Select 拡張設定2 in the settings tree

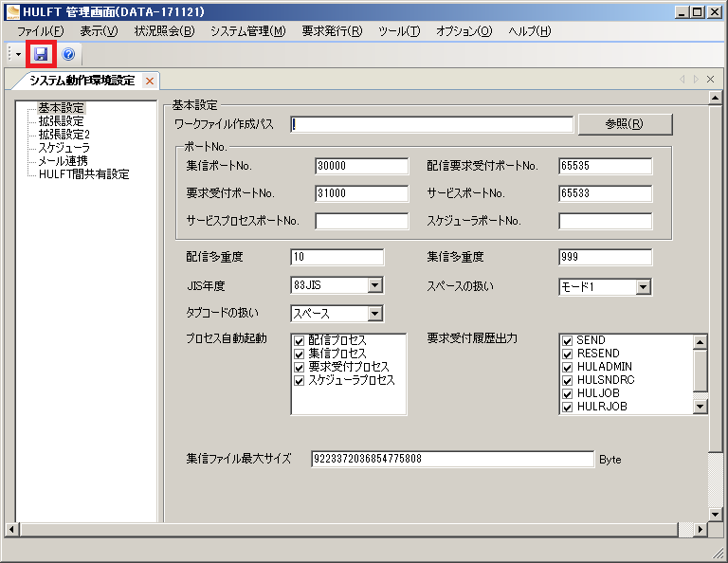(x=64, y=135)
